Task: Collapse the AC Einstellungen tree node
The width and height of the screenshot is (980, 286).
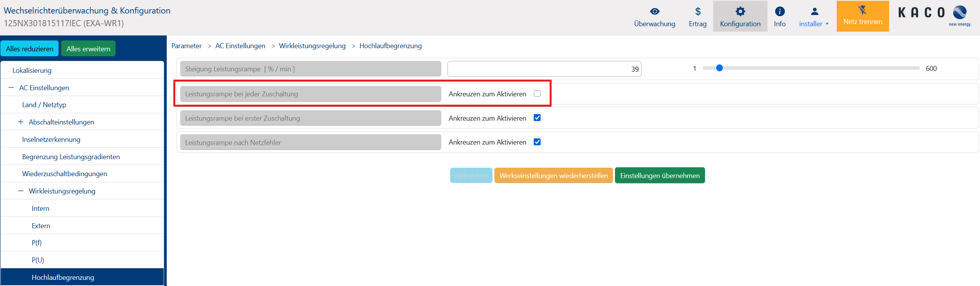Action: coord(11,88)
